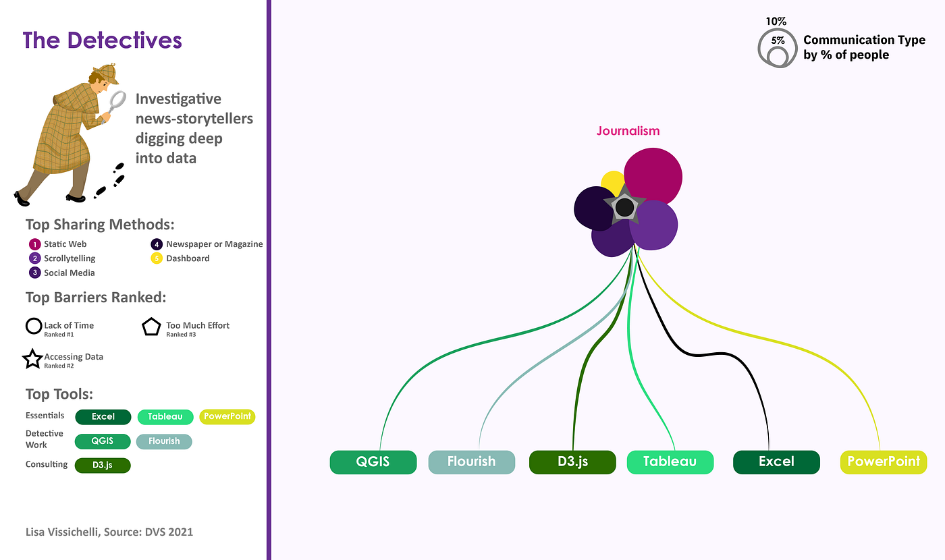Select the PowerPoint tag in Top Tools
Screen dimensions: 945x560
227,417
